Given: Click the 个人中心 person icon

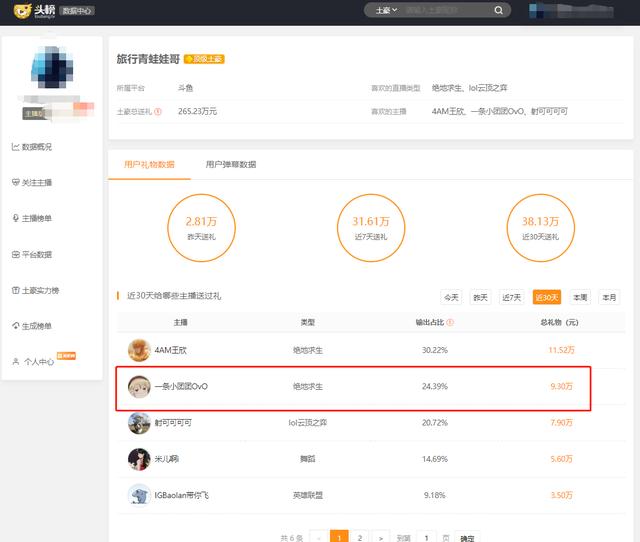Looking at the screenshot, I should point(16,362).
